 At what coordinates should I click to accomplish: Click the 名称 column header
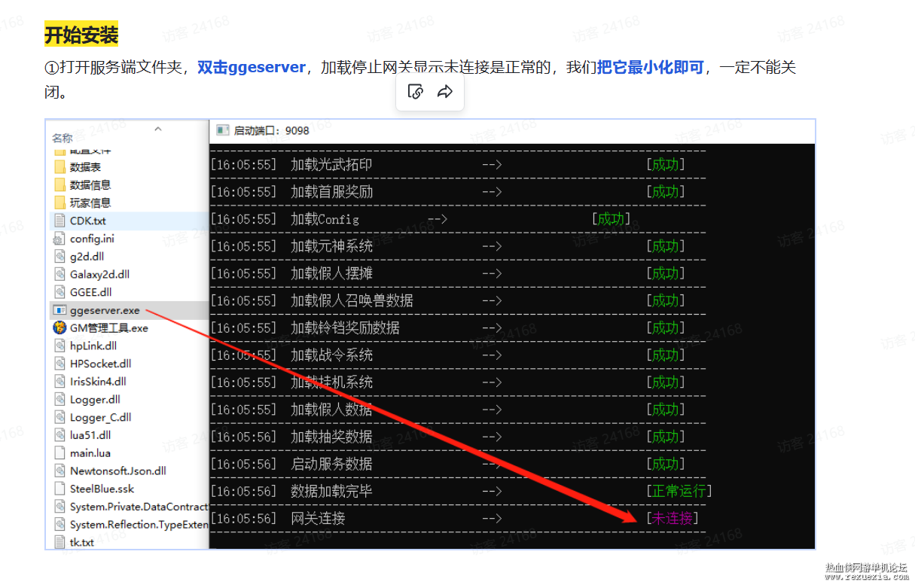coord(63,138)
